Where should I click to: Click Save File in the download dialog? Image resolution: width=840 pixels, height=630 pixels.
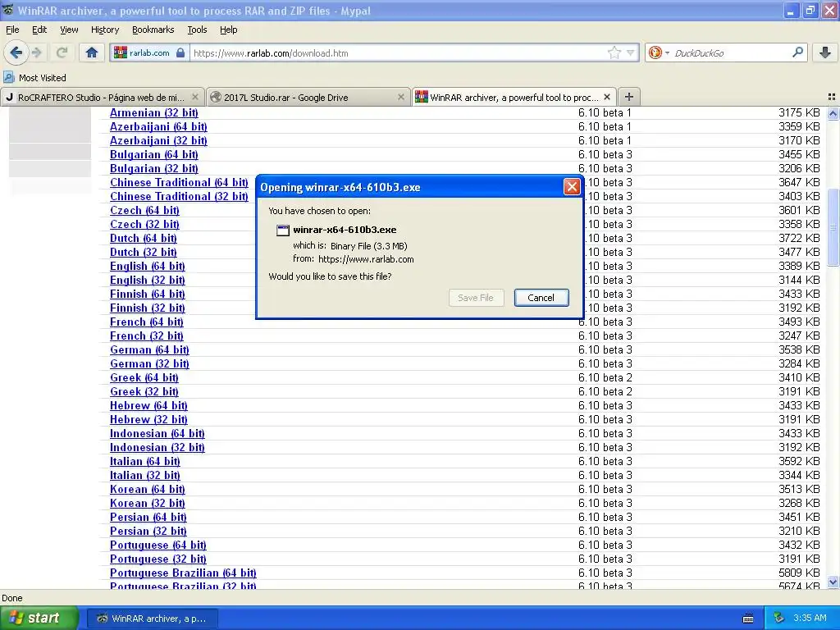tap(476, 298)
